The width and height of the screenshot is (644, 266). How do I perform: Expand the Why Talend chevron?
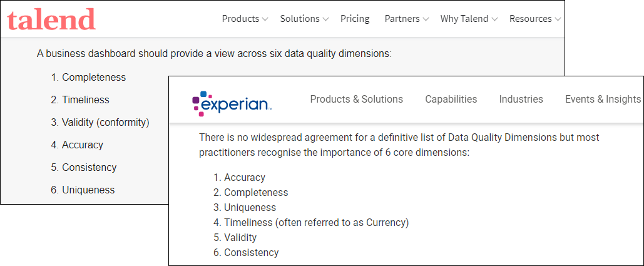pyautogui.click(x=494, y=19)
